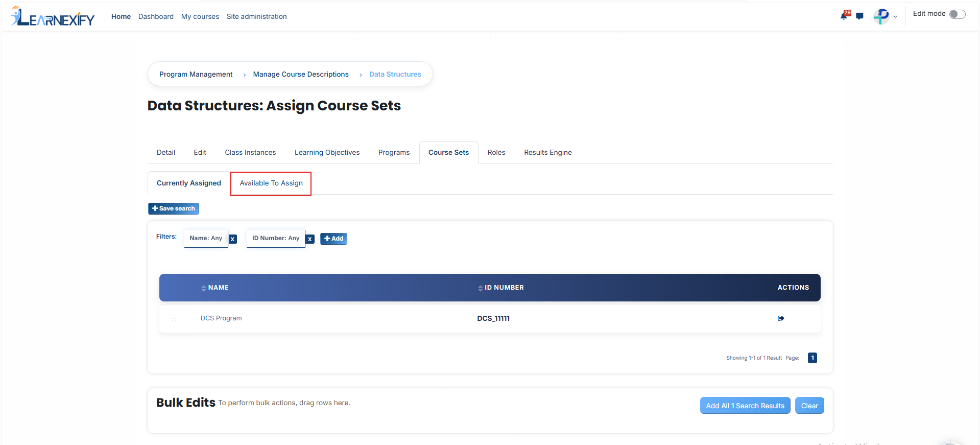The width and height of the screenshot is (980, 445).
Task: Grab the drag handle of DCS Program row
Action: pyautogui.click(x=174, y=319)
